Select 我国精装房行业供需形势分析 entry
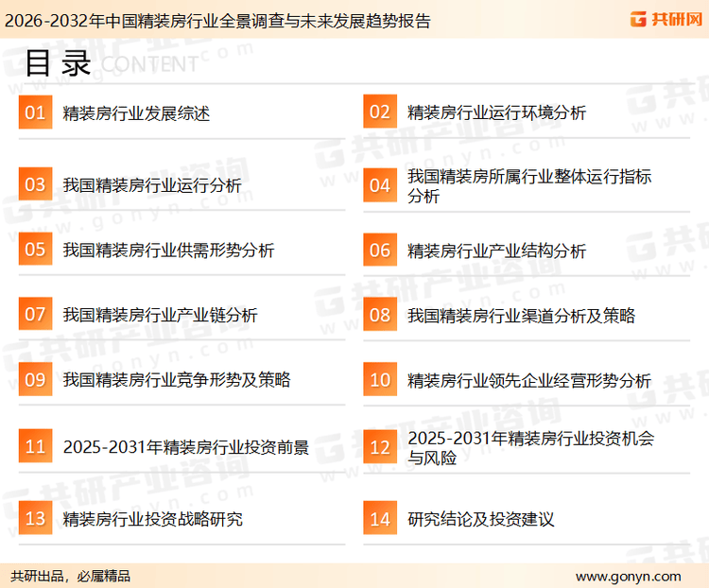 click(168, 251)
